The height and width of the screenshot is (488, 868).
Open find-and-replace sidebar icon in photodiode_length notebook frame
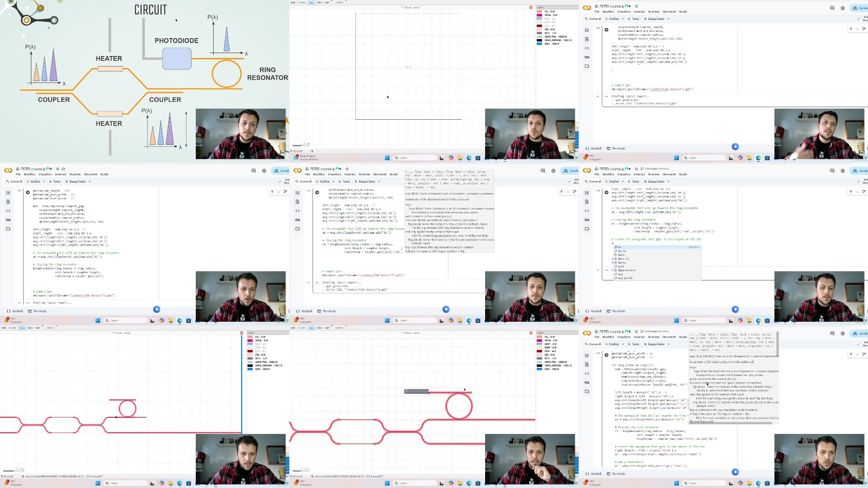(8, 202)
